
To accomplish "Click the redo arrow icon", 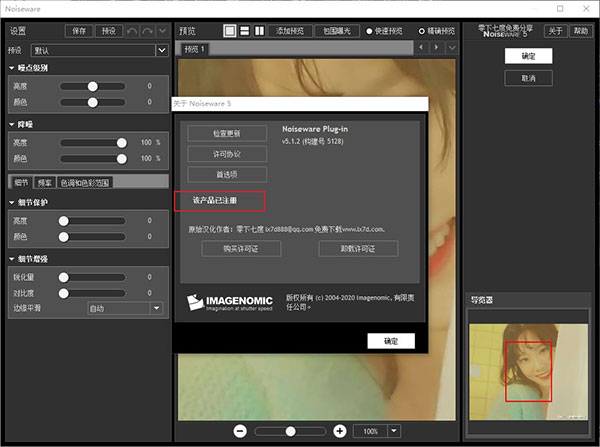I will coord(148,31).
